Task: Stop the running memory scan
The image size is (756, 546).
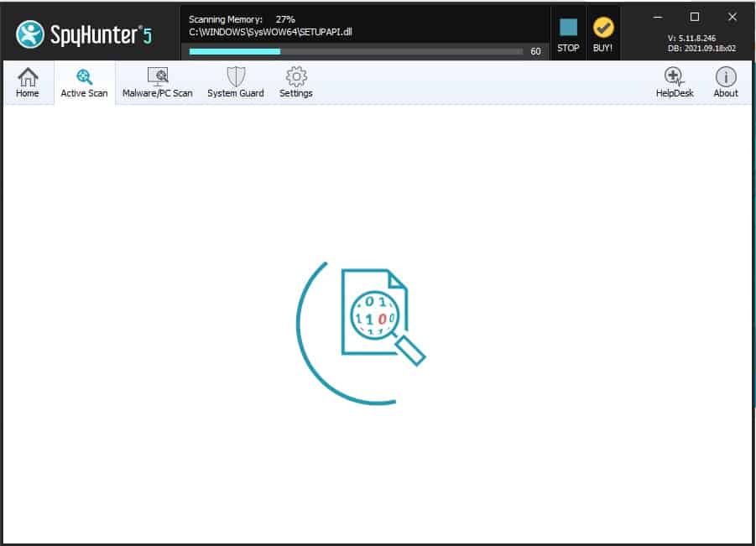Action: (568, 34)
